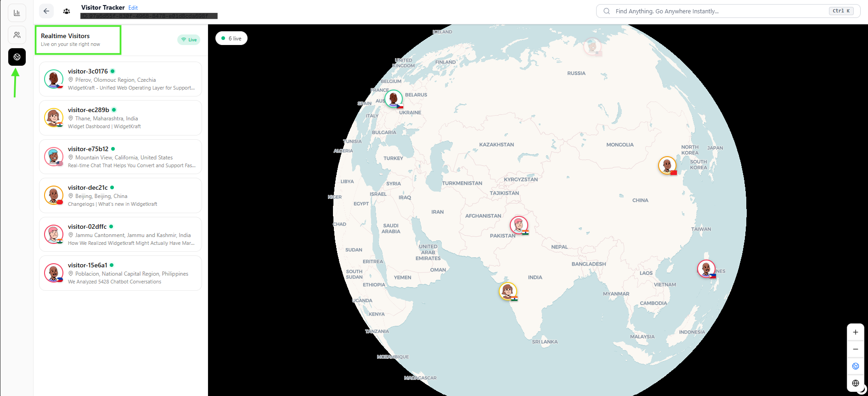This screenshot has width=868, height=396.
Task: Open visitor-ec289b card from Thane
Action: 120,118
